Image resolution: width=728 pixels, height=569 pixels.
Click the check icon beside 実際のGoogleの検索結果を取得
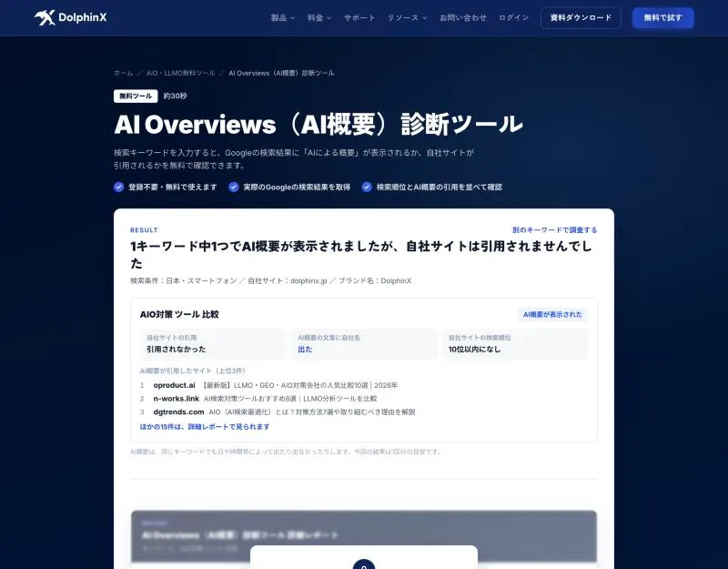[x=234, y=187]
